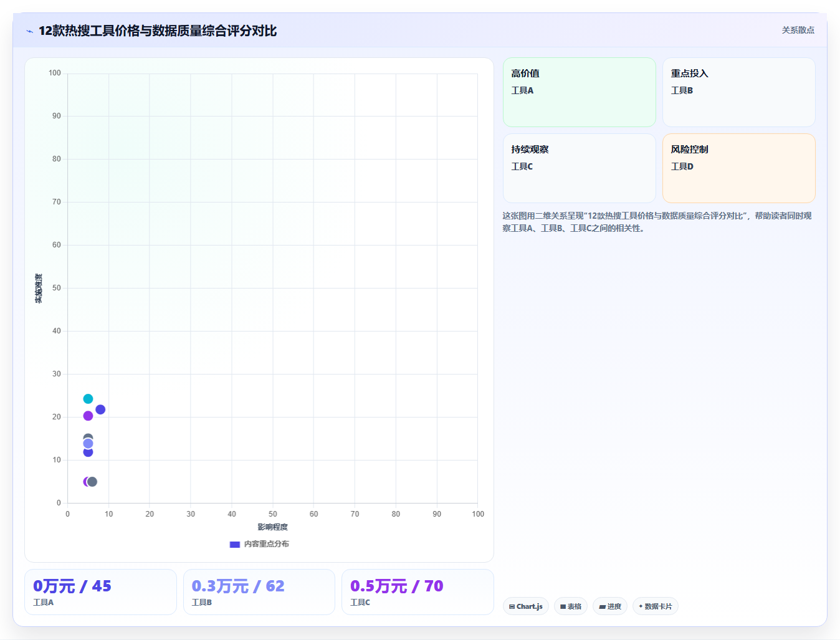This screenshot has height=640, width=840.
Task: Open the 持续观察 quadrant card
Action: click(x=580, y=168)
